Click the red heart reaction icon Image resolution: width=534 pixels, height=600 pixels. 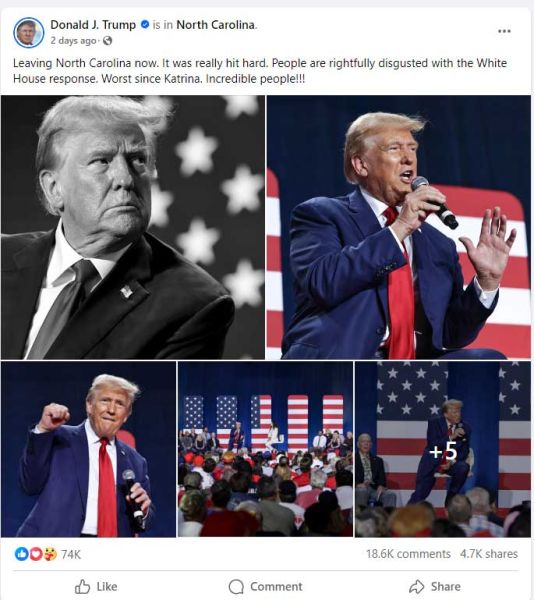click(x=36, y=554)
